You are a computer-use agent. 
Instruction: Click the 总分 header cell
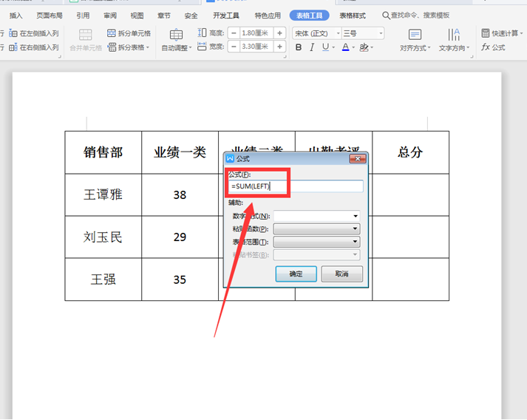tap(410, 152)
